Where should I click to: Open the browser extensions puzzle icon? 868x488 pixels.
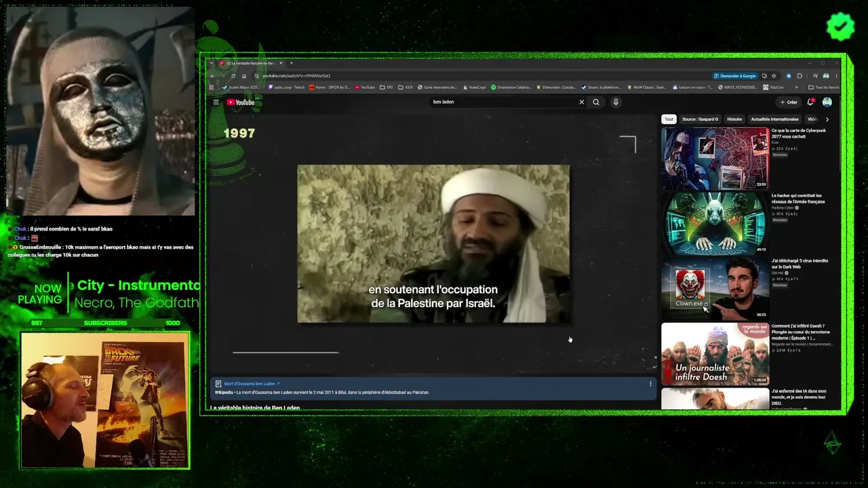[x=800, y=76]
